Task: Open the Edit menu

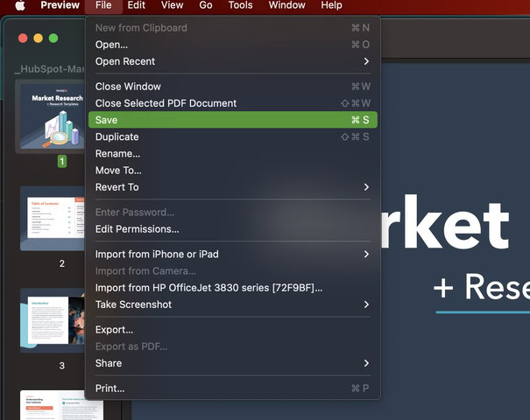Action: click(136, 5)
